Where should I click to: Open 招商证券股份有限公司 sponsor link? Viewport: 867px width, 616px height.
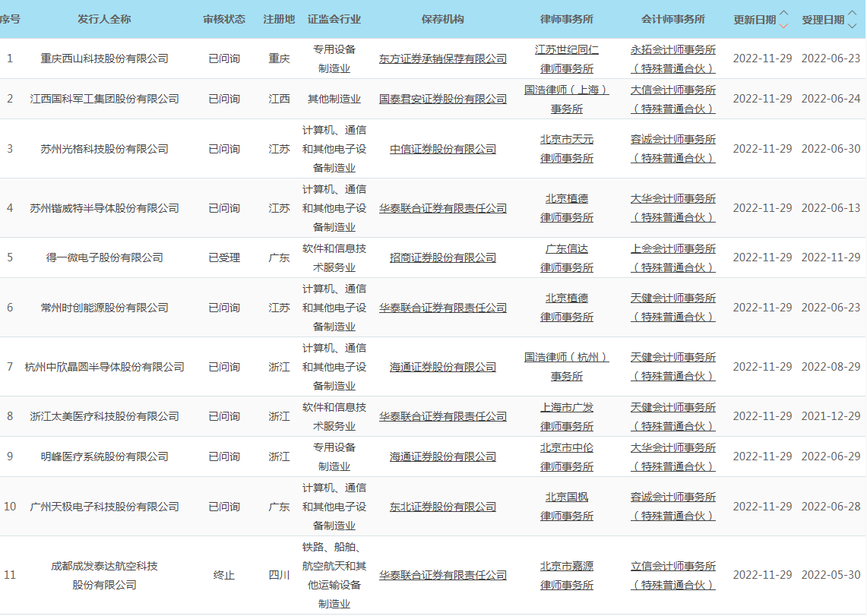pos(442,257)
